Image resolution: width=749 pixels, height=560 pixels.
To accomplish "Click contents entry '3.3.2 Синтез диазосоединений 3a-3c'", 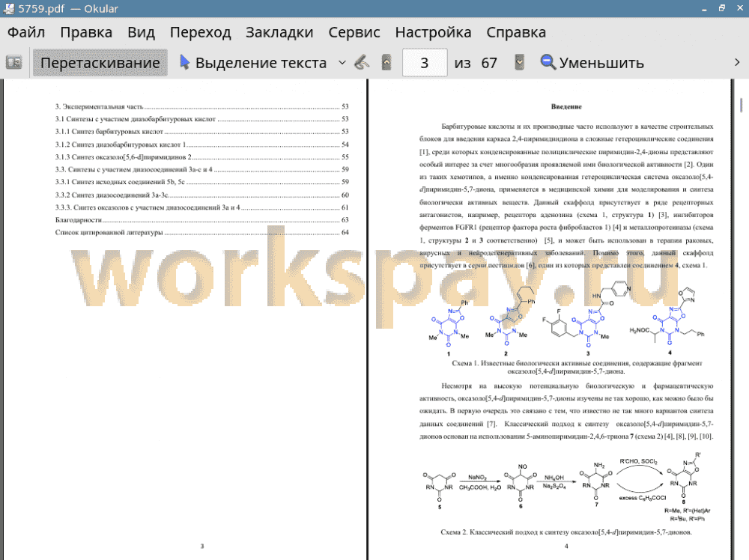I will tap(202, 195).
